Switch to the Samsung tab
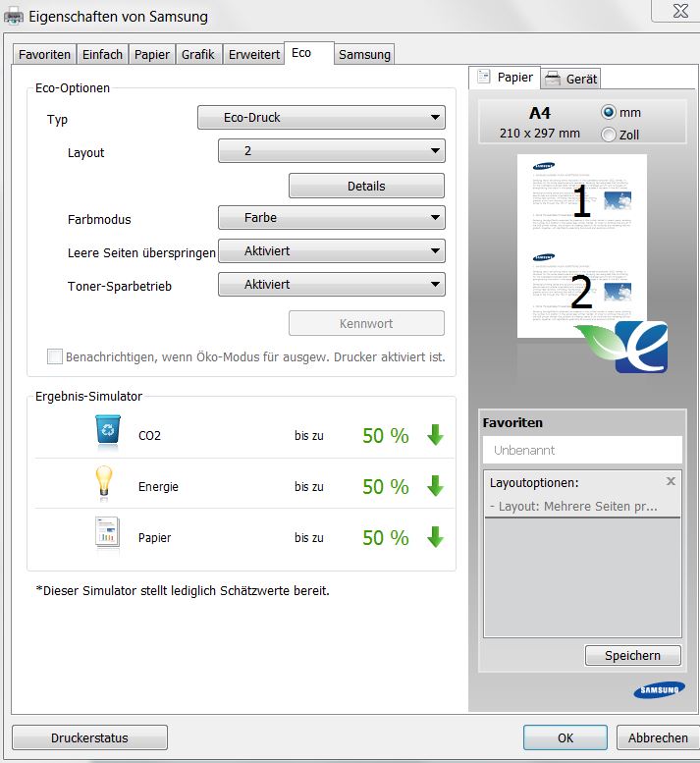Screen dimensions: 700x763 pos(364,55)
